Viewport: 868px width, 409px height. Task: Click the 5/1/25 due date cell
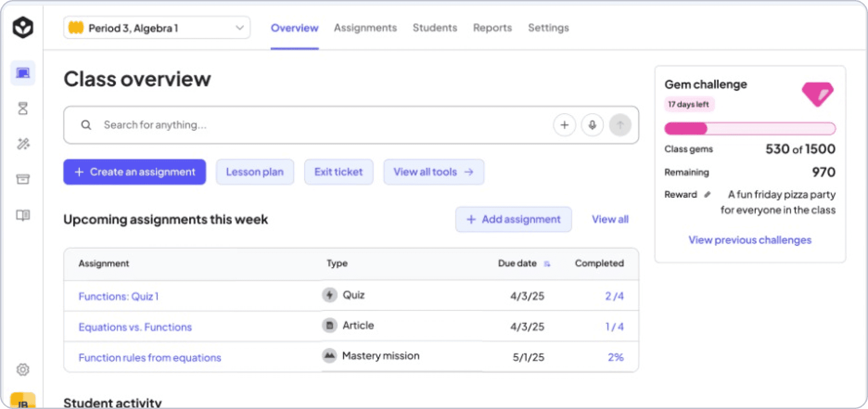click(x=528, y=357)
